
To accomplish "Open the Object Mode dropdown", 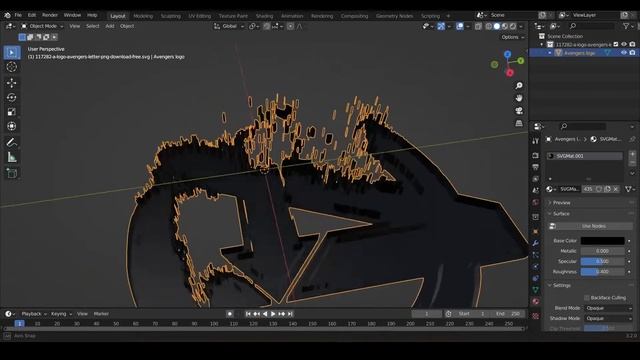I will [42, 26].
